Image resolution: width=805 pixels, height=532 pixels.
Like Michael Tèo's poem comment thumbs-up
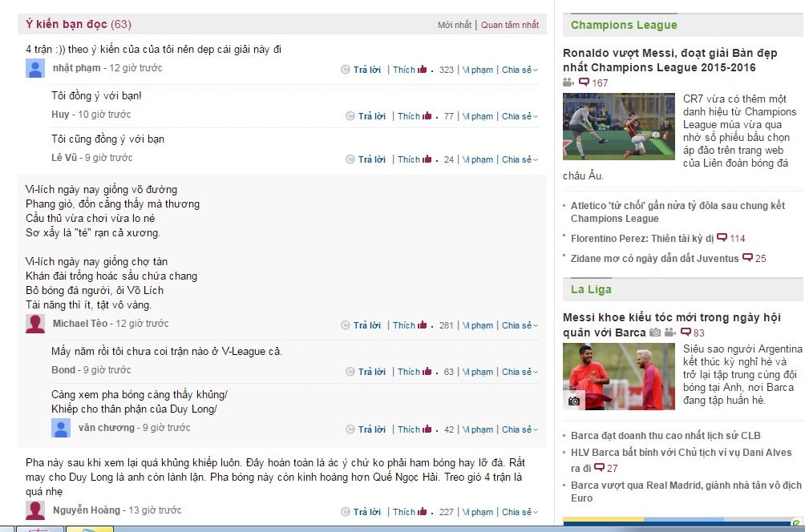[422, 324]
